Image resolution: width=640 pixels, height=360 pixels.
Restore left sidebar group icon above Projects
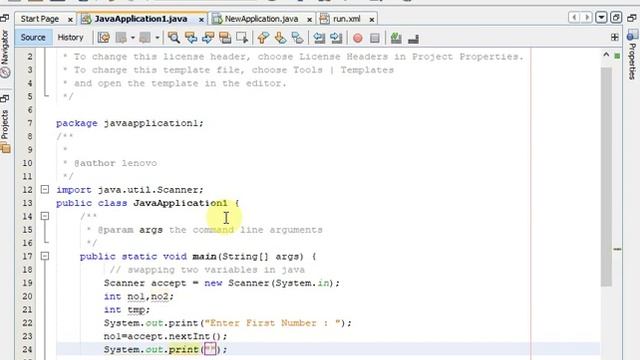(4, 98)
